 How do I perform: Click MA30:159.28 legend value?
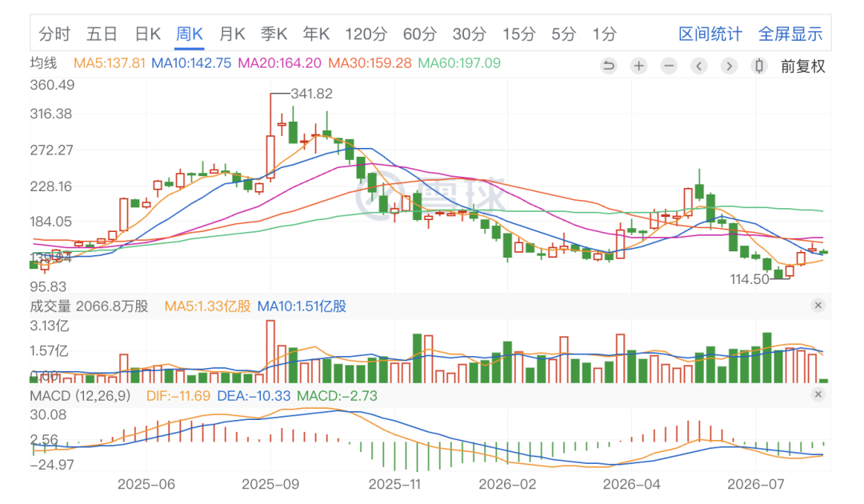tap(370, 63)
